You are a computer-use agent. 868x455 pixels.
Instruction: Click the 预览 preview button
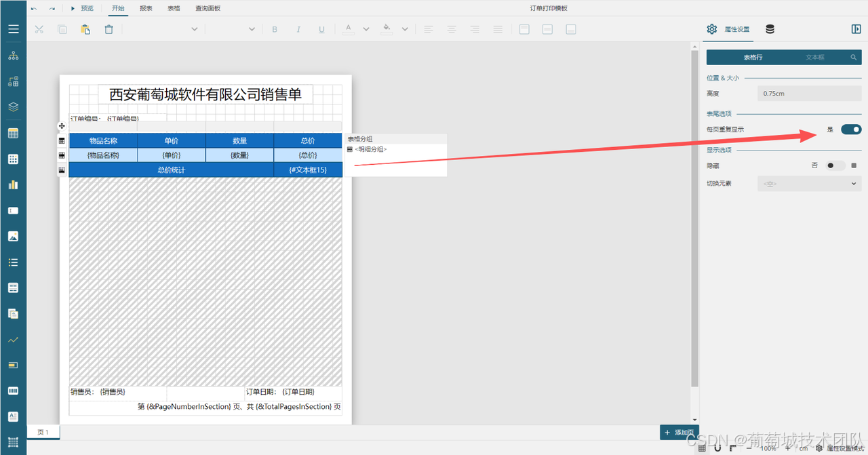pyautogui.click(x=82, y=9)
